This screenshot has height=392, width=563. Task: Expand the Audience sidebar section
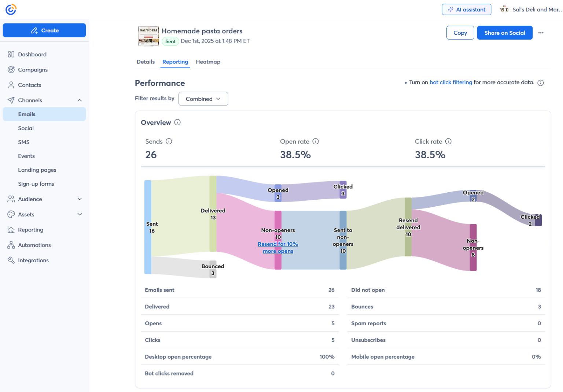pyautogui.click(x=80, y=199)
